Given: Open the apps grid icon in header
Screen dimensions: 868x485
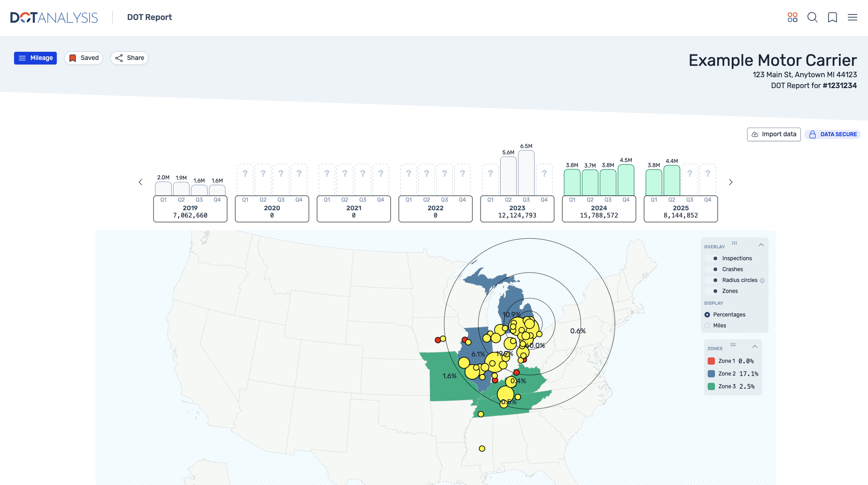Looking at the screenshot, I should [792, 17].
